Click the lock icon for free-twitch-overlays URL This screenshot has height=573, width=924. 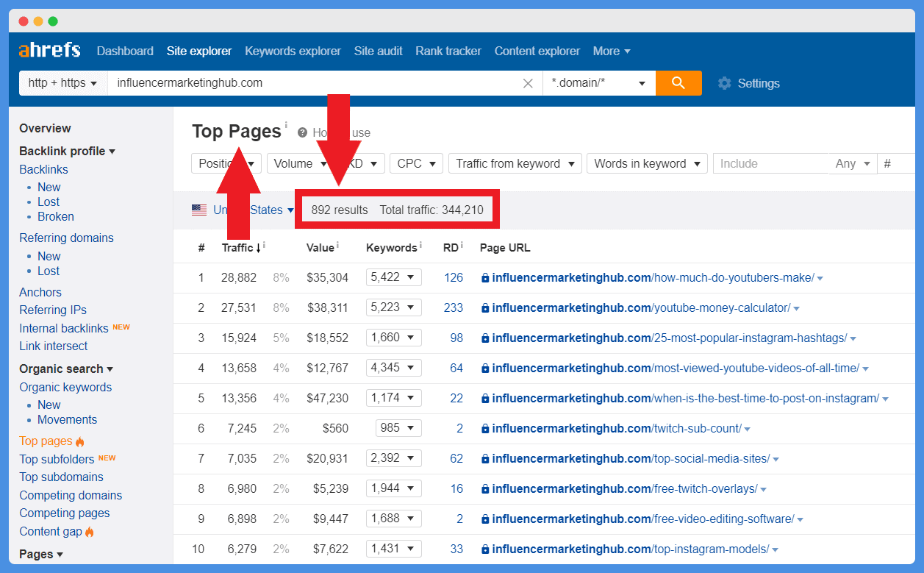pos(484,489)
